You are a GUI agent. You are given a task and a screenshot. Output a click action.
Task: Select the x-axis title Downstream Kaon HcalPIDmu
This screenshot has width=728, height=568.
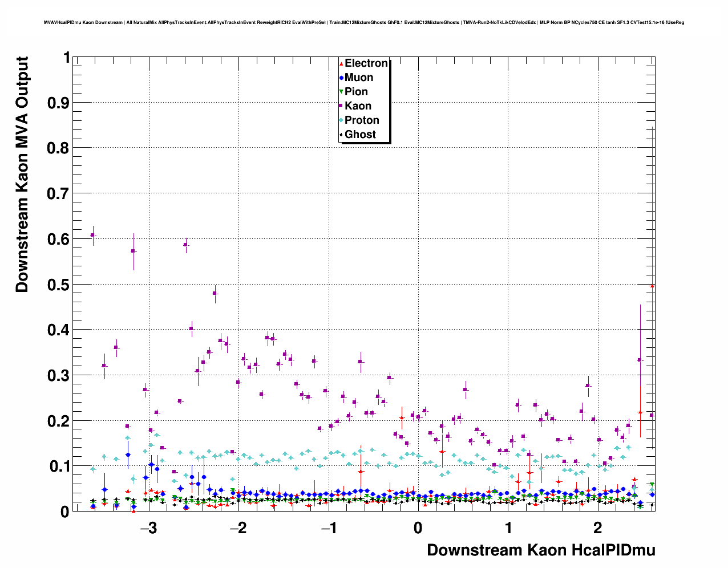[541, 550]
